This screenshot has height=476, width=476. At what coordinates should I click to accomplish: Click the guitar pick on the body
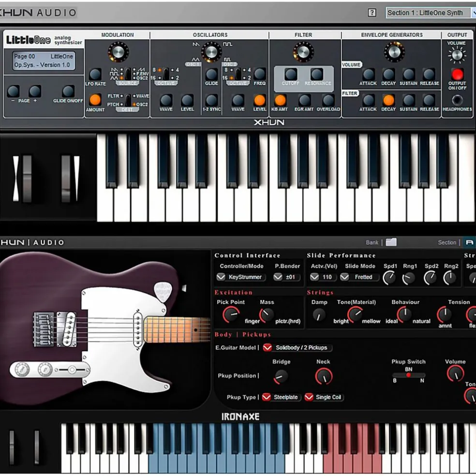pyautogui.click(x=164, y=292)
